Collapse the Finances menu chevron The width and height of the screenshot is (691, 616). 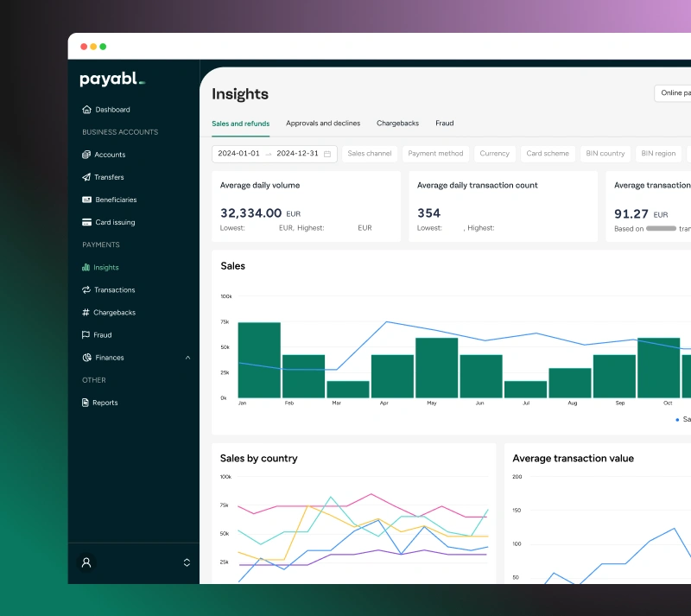(x=187, y=358)
